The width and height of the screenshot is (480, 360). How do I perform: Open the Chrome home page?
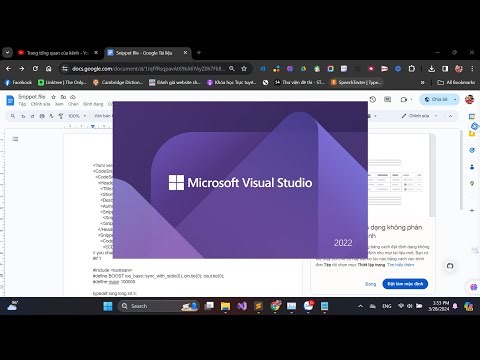49,69
